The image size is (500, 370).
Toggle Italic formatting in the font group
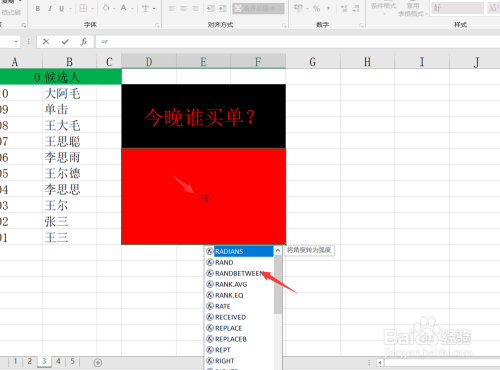tap(50, 9)
